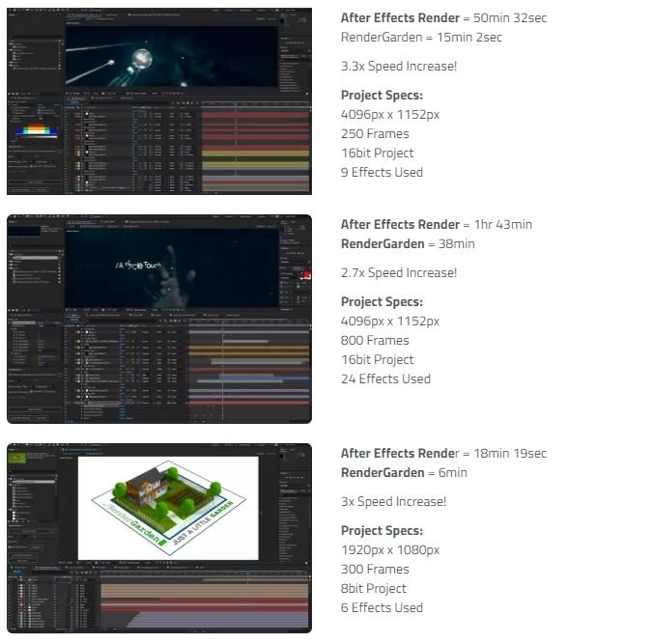Click 'RenderGarden = 15min 2sec' text
The height and width of the screenshot is (644, 652).
coord(421,38)
